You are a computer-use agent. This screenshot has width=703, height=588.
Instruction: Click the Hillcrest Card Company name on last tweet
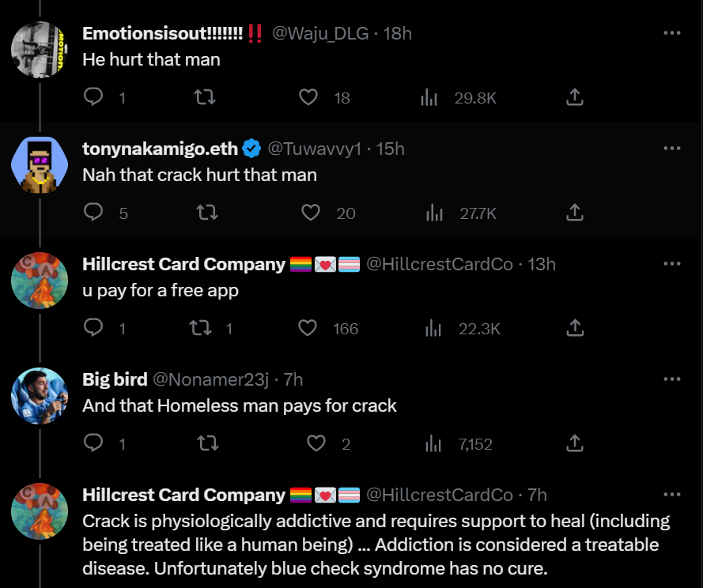(183, 495)
